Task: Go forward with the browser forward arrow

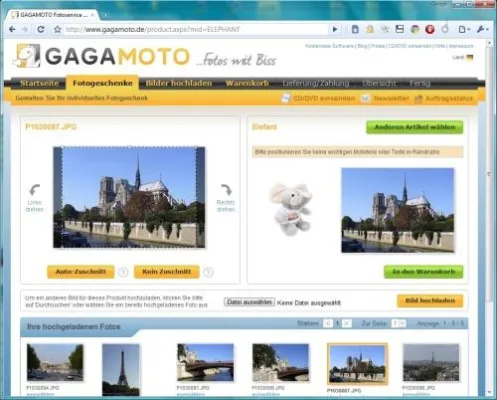Action: click(25, 29)
